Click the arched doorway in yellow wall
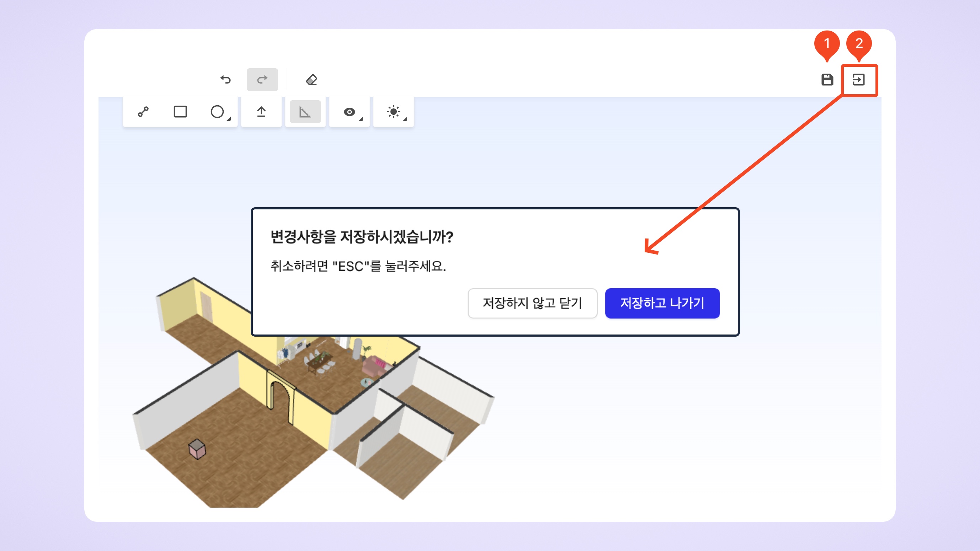Screen dimensions: 980x551 click(x=281, y=397)
